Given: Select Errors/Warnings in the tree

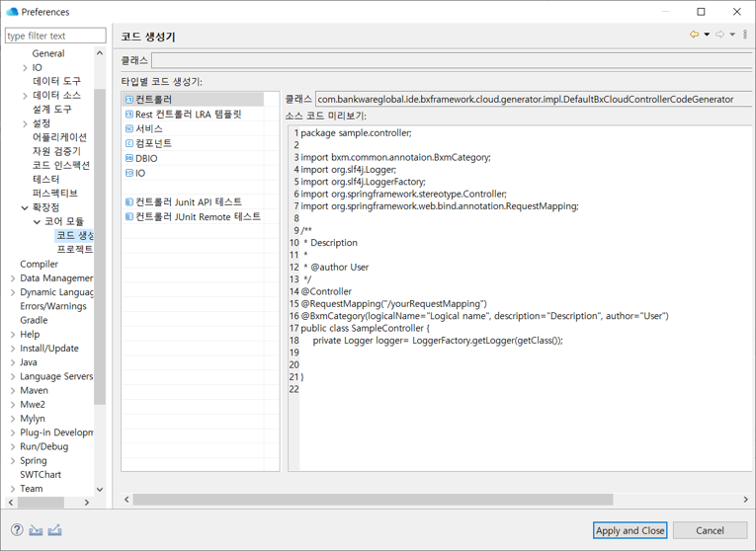Looking at the screenshot, I should (x=53, y=306).
